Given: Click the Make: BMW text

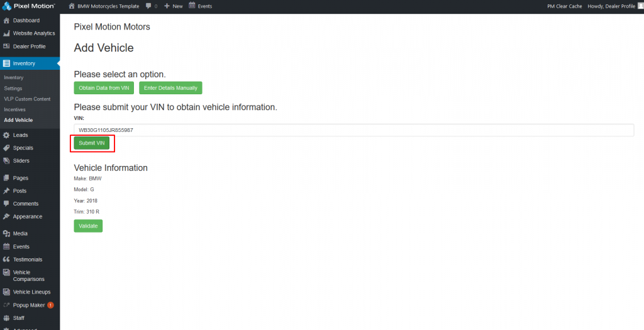Looking at the screenshot, I should [88, 179].
